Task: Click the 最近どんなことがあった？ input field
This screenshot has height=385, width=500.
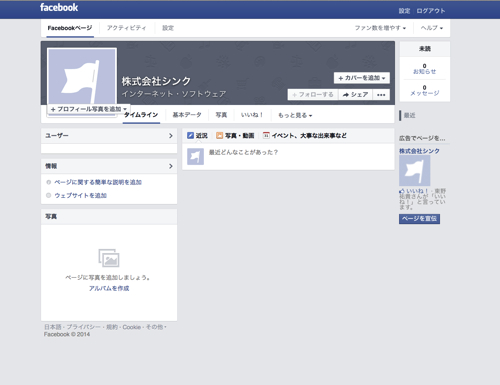Action: (288, 157)
